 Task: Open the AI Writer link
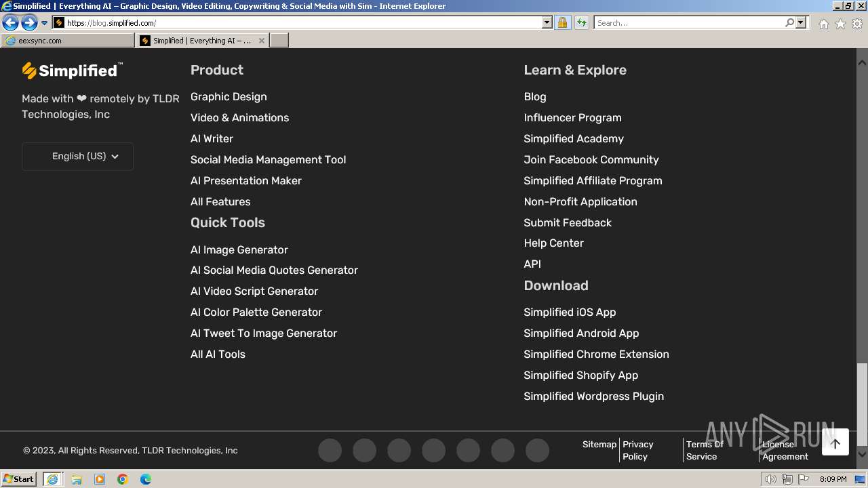point(212,139)
